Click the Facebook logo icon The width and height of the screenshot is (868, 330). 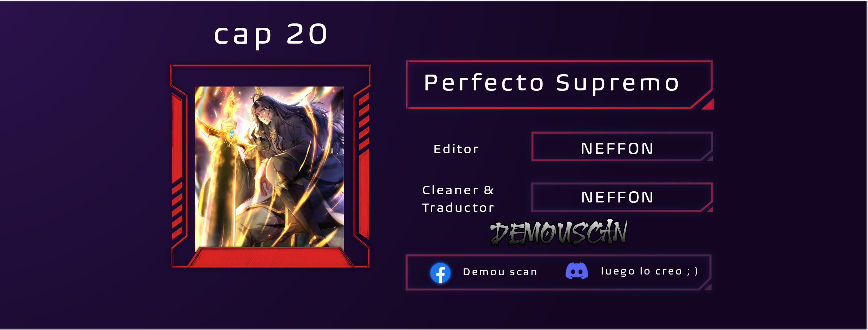point(440,273)
